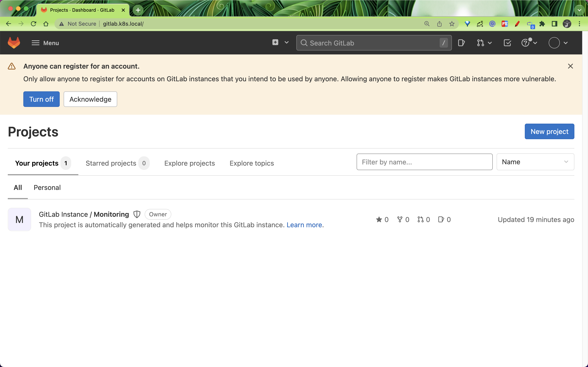Click the Updated 19 minutes ago text
The width and height of the screenshot is (588, 367).
pos(536,219)
